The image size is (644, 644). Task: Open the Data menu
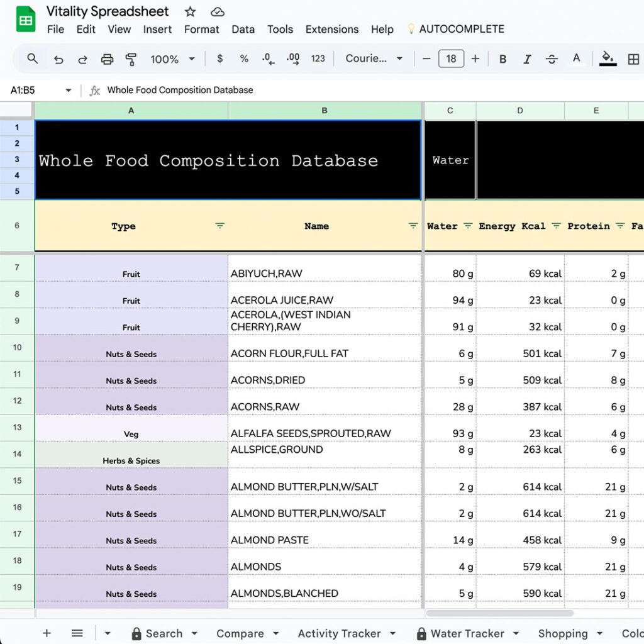point(243,30)
